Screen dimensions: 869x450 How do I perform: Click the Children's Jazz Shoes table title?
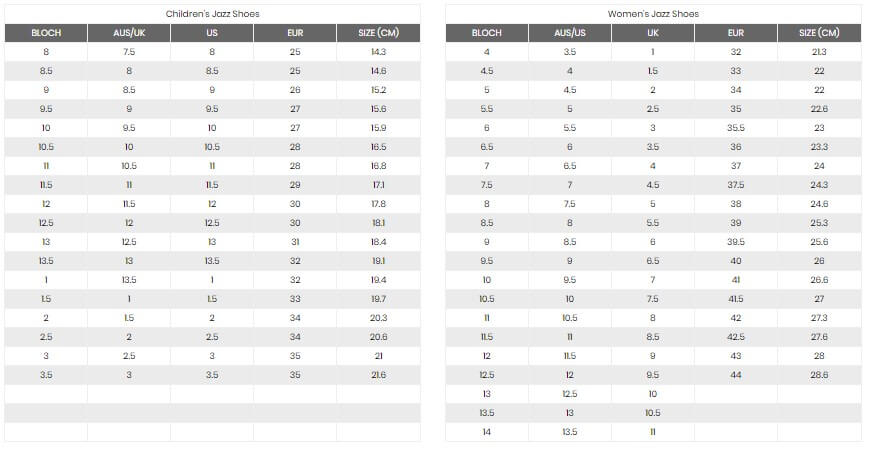pos(212,14)
